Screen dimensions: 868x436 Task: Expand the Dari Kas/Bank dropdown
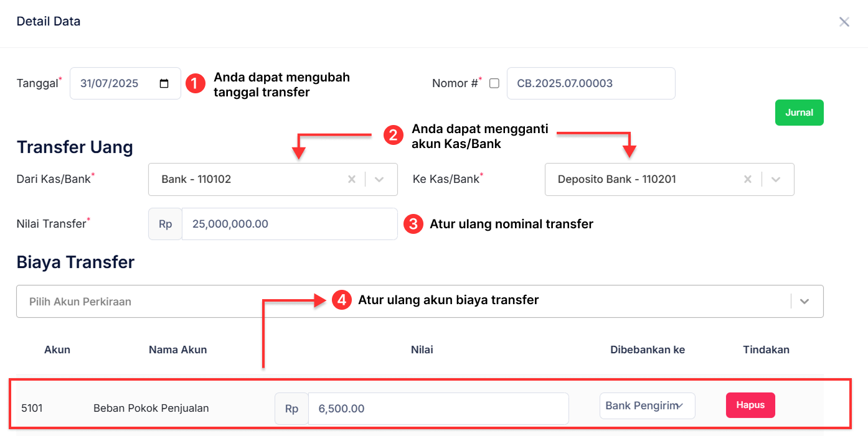(x=379, y=179)
